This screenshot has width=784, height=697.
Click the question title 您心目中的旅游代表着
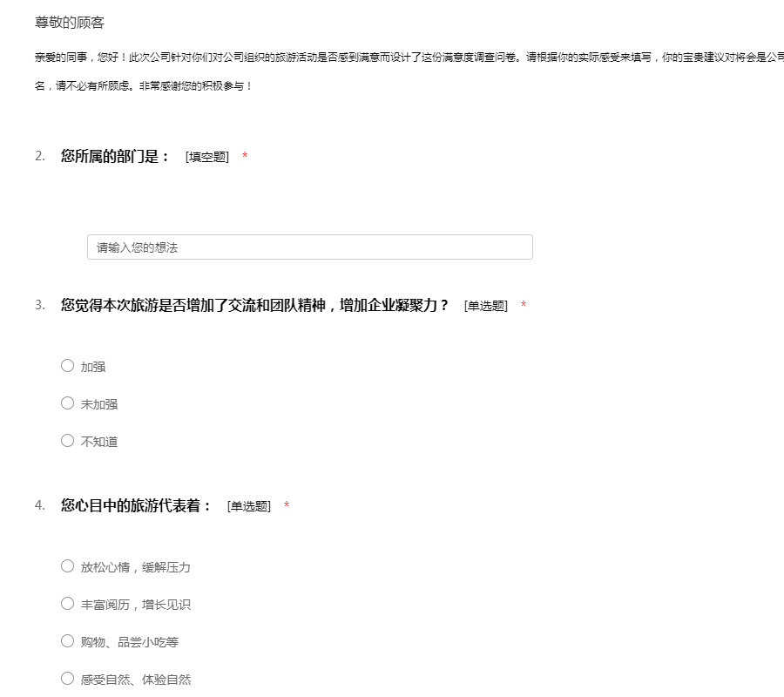[136, 505]
